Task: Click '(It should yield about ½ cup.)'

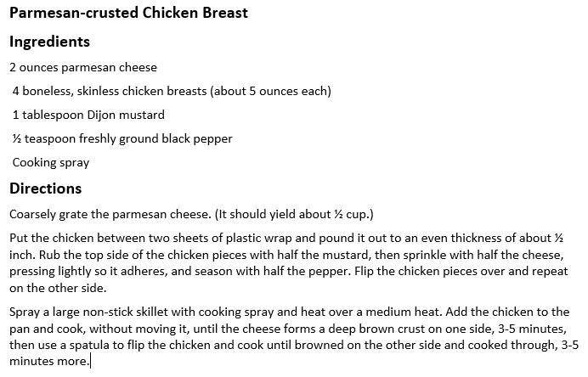Action: [x=294, y=214]
